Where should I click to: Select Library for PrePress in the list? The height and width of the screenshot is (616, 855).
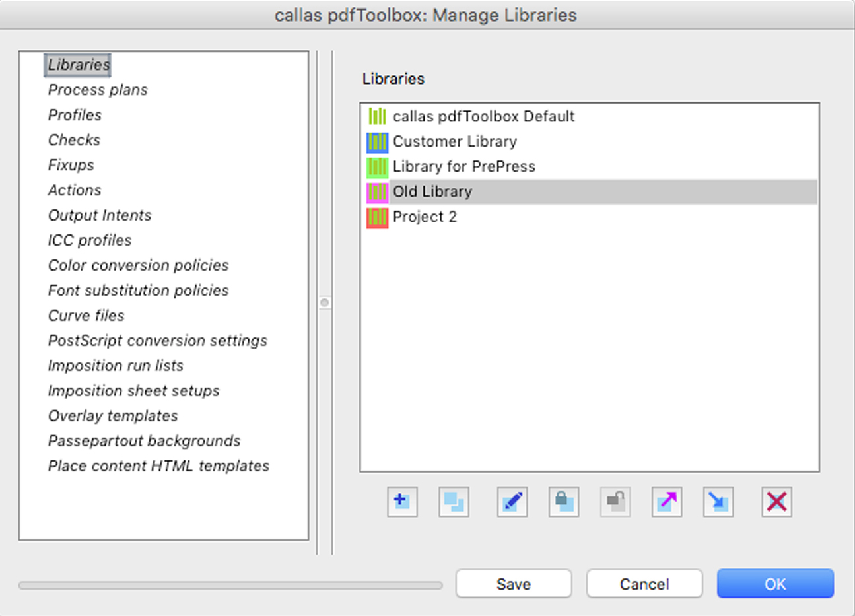click(x=463, y=167)
